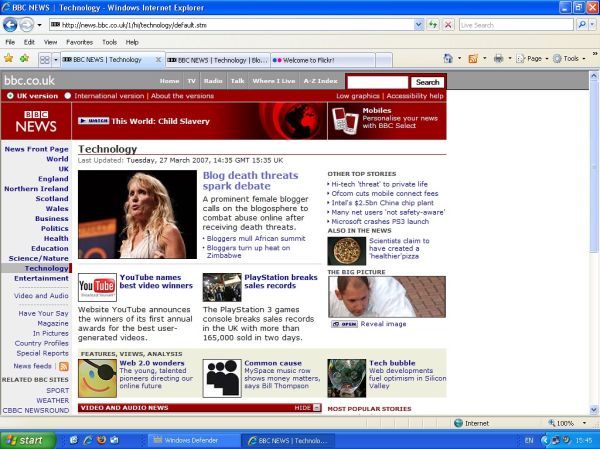Open the address bar history dropdown
The image size is (600, 449).
pos(419,25)
